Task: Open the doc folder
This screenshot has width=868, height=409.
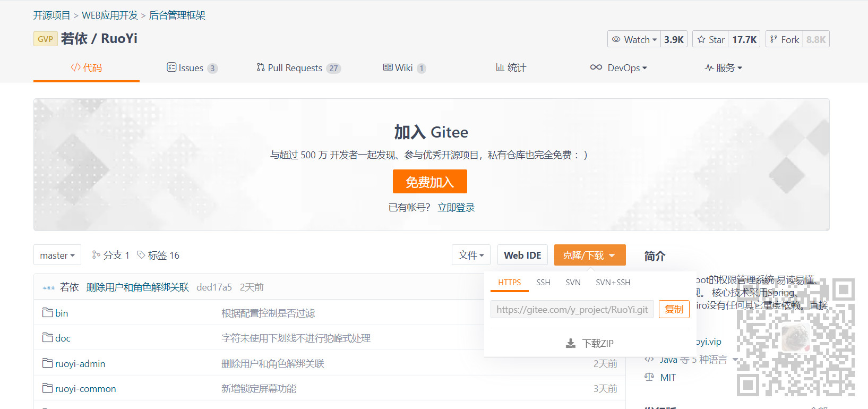Action: [63, 338]
